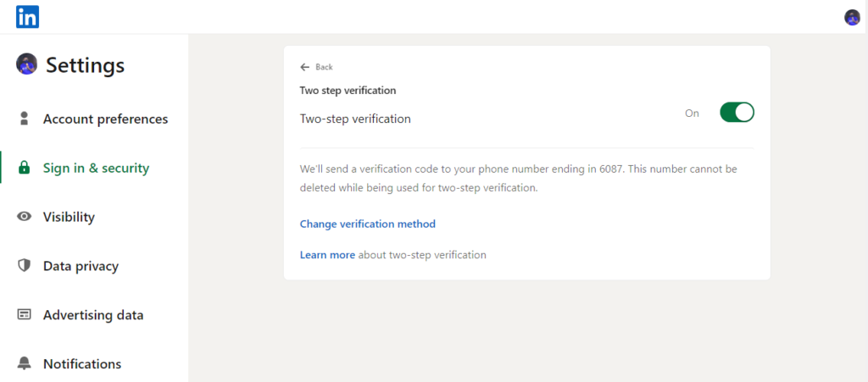
Task: Click the back arrow icon
Action: (304, 67)
